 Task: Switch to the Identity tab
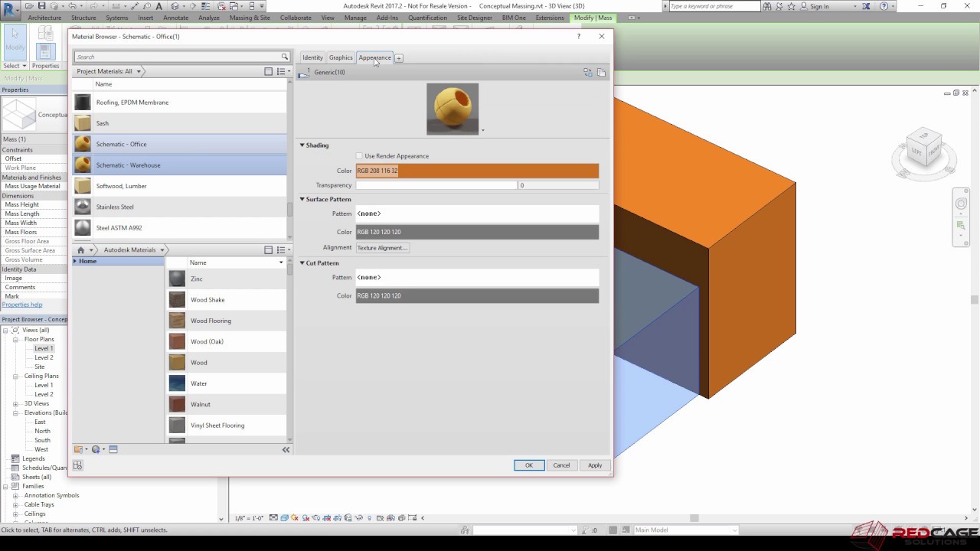tap(312, 57)
